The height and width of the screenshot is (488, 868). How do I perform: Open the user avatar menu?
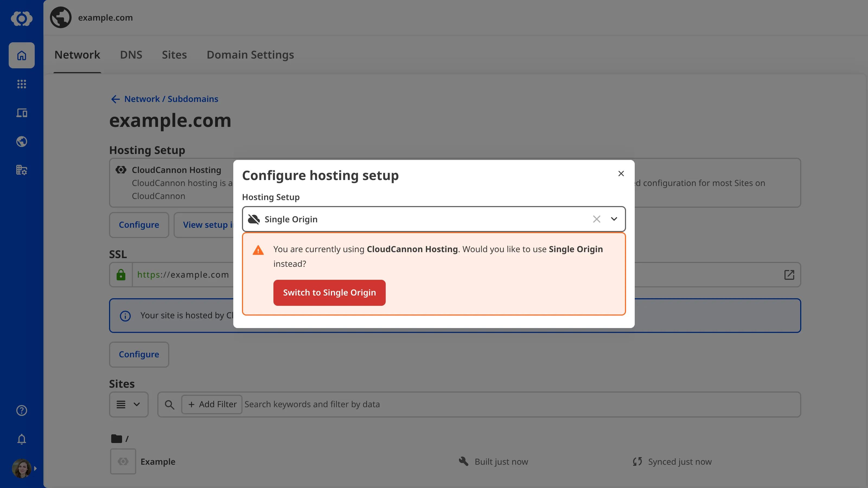pos(22,468)
